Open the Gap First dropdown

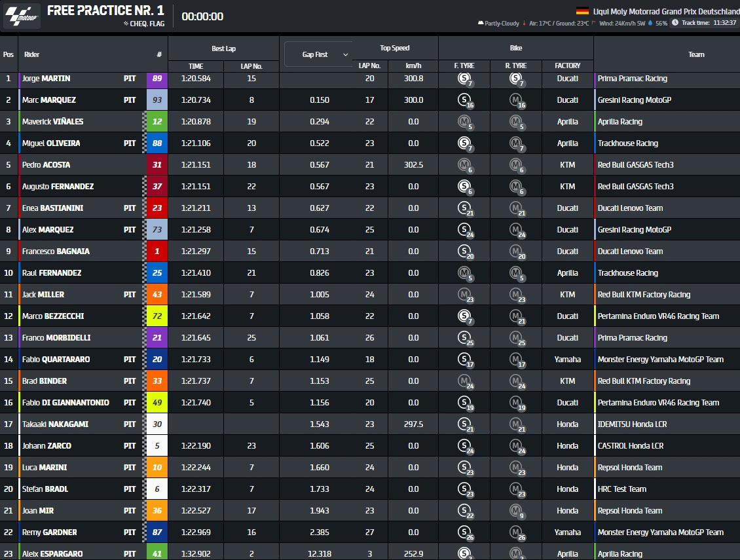pos(318,54)
